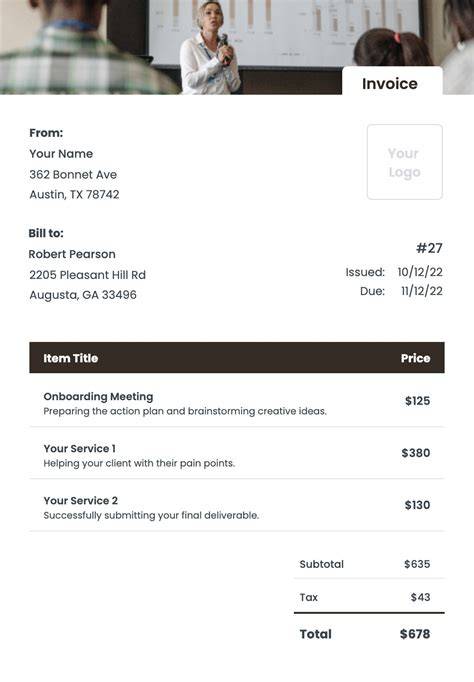
Task: Click the header photo of presenter
Action: [237, 47]
